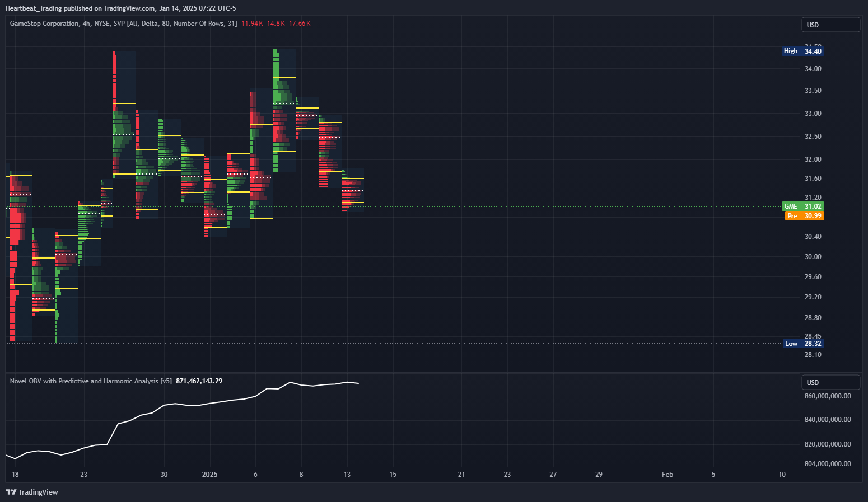Click the 18 date label on time axis
Image resolution: width=868 pixels, height=502 pixels.
[15, 475]
